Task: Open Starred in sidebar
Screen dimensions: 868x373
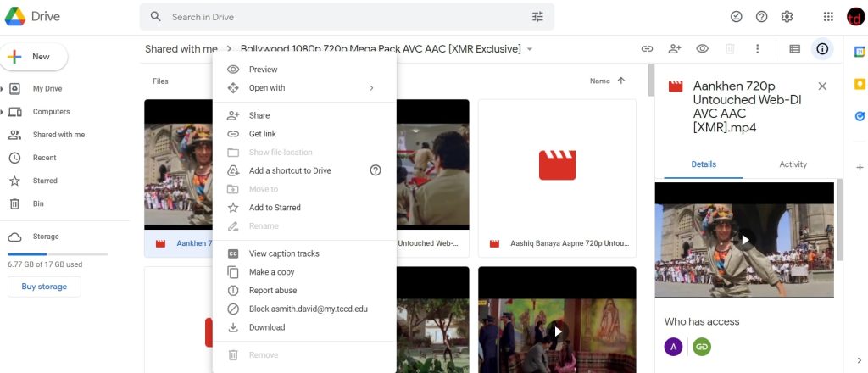Action: [x=45, y=181]
